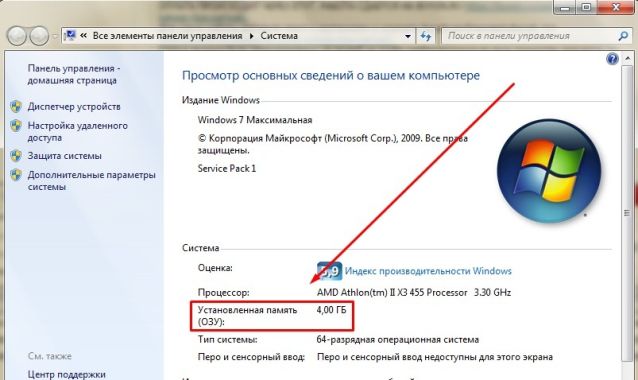The width and height of the screenshot is (638, 380).
Task: Expand the address bar history dropdown arrow
Action: 408,36
